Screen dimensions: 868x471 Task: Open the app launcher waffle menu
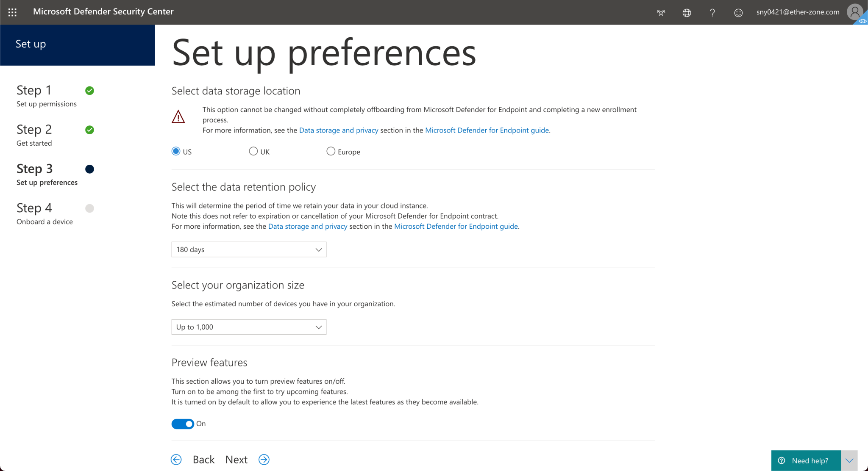[x=12, y=12]
